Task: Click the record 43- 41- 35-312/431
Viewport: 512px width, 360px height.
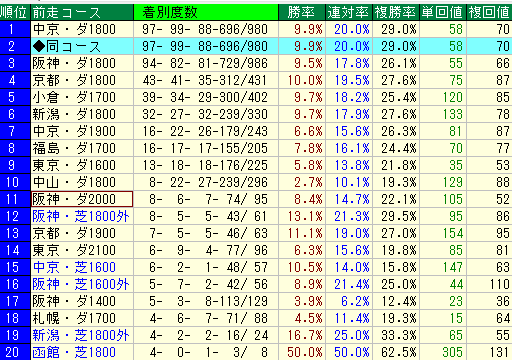Action: click(x=206, y=80)
